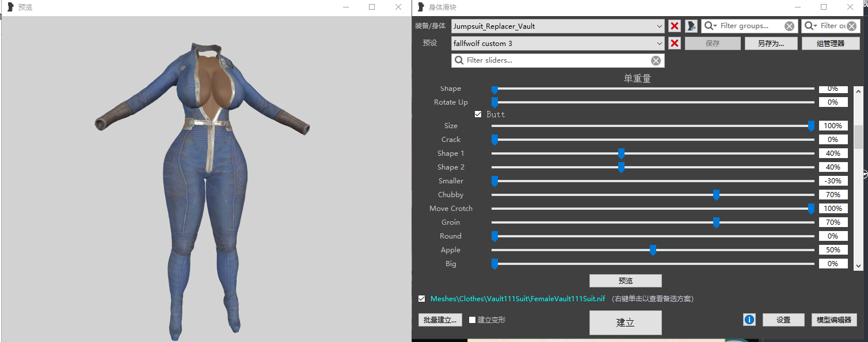Click the Filter groups search magnifier icon
The width and height of the screenshot is (868, 342).
point(710,26)
